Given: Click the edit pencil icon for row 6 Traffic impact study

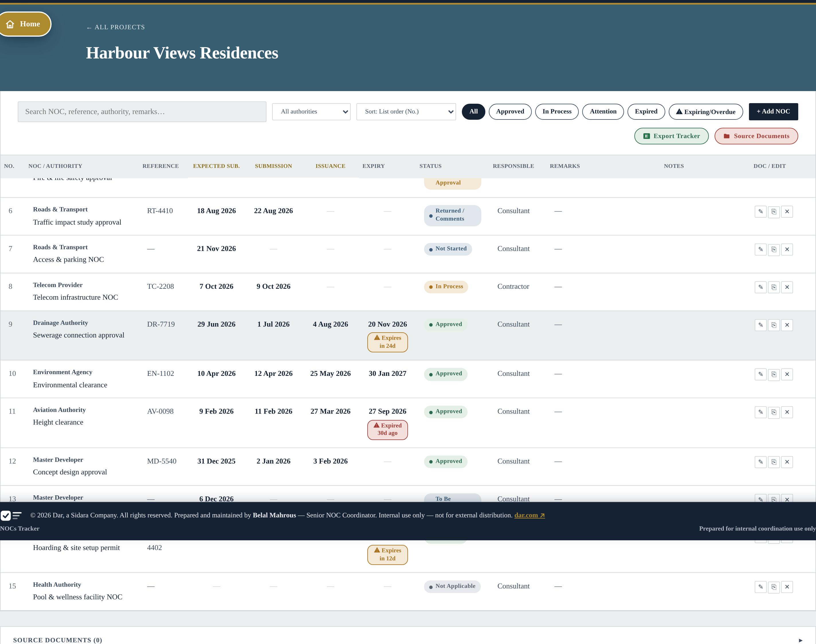Looking at the screenshot, I should (761, 211).
